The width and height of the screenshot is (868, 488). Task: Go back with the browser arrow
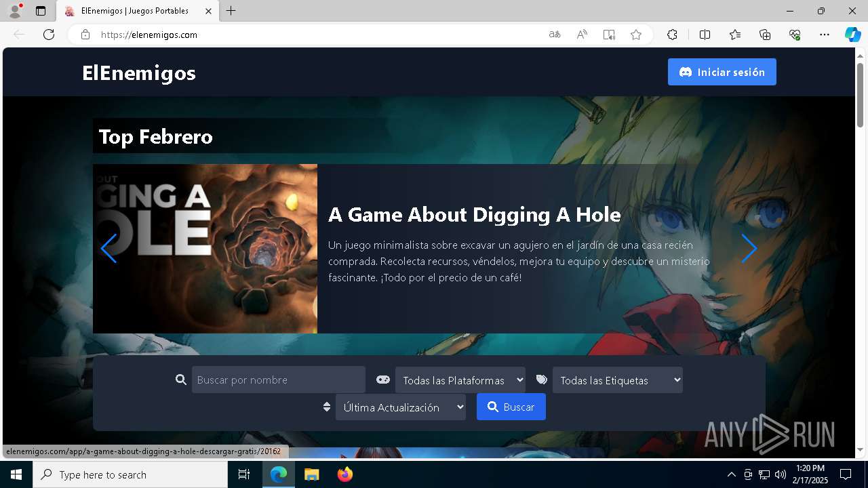(x=19, y=35)
